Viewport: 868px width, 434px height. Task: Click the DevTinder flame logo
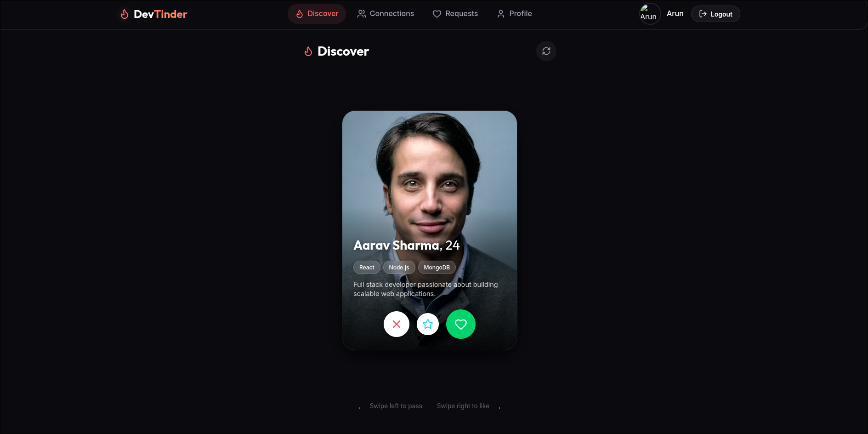coord(124,14)
